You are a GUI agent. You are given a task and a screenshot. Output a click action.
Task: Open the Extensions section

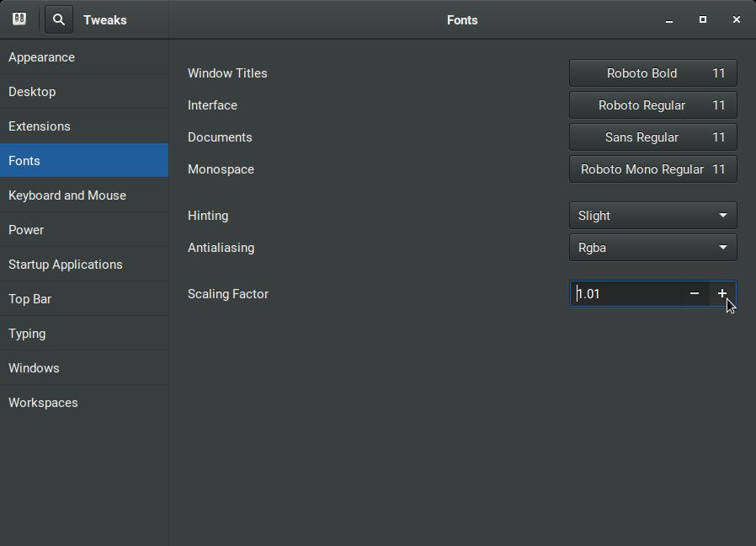(x=40, y=126)
